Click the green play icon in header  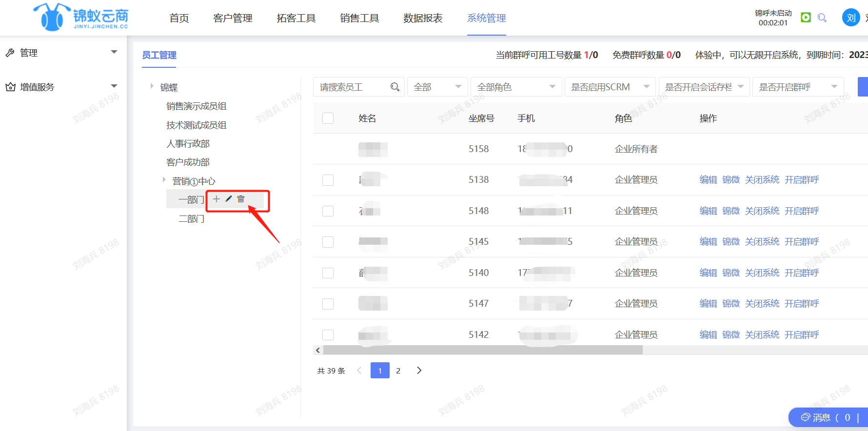point(806,18)
